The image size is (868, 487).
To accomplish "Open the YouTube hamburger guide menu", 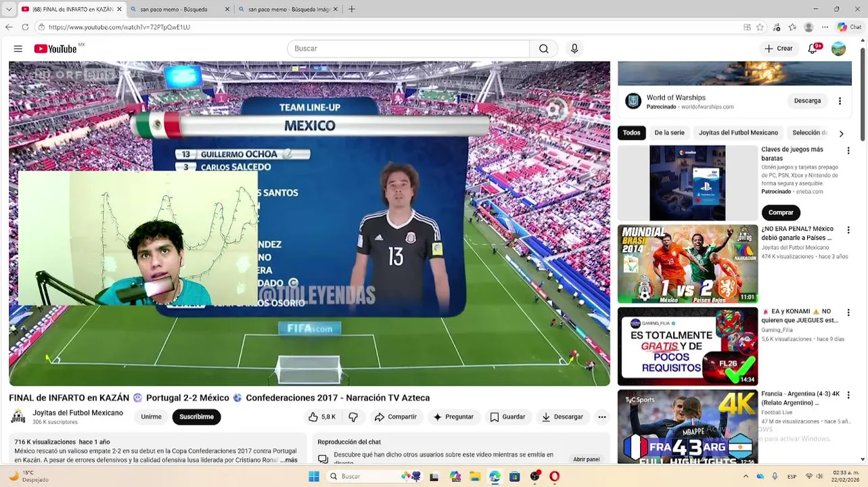I will [18, 49].
